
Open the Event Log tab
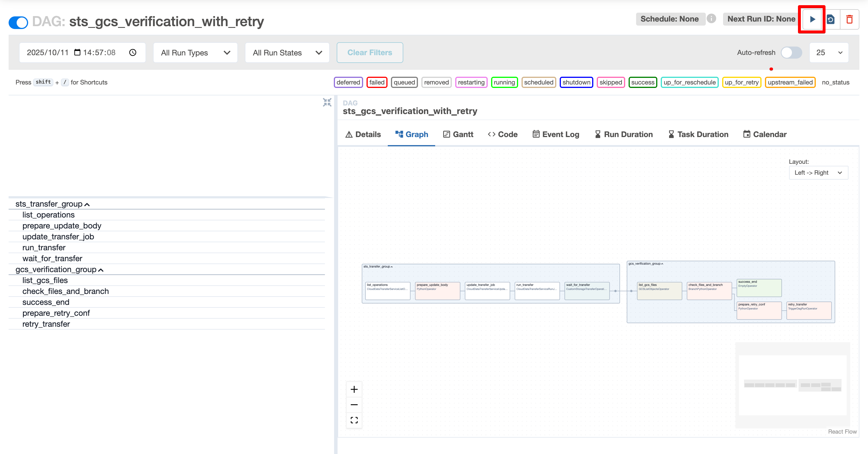coord(556,134)
